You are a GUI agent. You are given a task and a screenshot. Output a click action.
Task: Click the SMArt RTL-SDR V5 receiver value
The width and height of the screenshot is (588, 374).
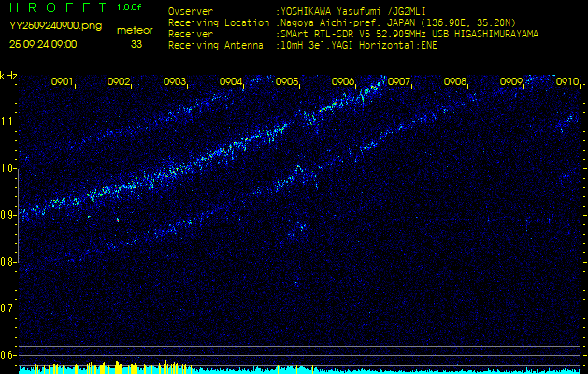(408, 35)
